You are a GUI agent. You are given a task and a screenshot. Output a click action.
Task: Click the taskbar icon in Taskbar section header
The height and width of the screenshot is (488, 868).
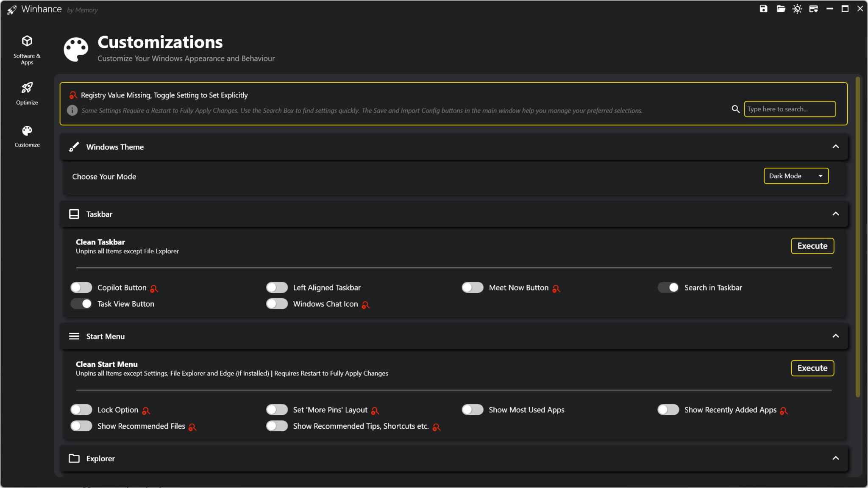pyautogui.click(x=74, y=214)
